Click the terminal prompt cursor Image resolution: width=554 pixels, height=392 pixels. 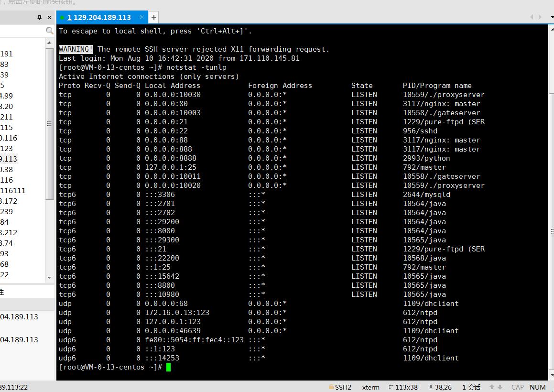168,367
